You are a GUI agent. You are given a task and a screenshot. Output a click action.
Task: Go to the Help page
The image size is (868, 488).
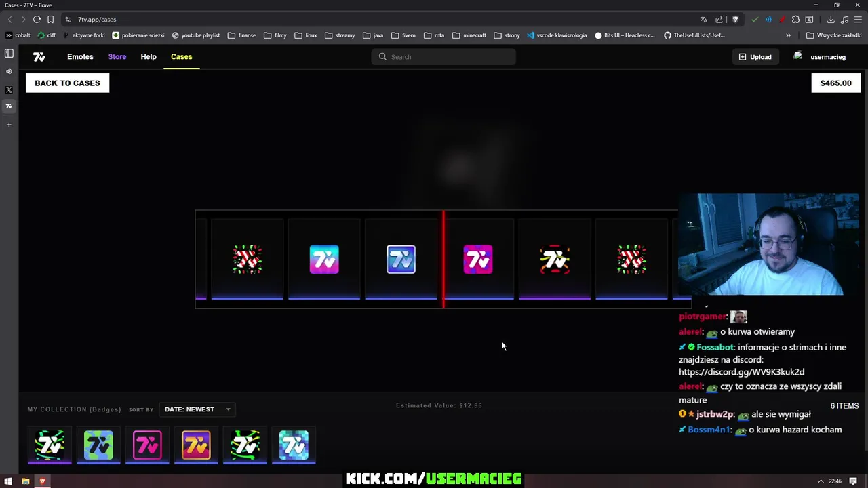149,57
